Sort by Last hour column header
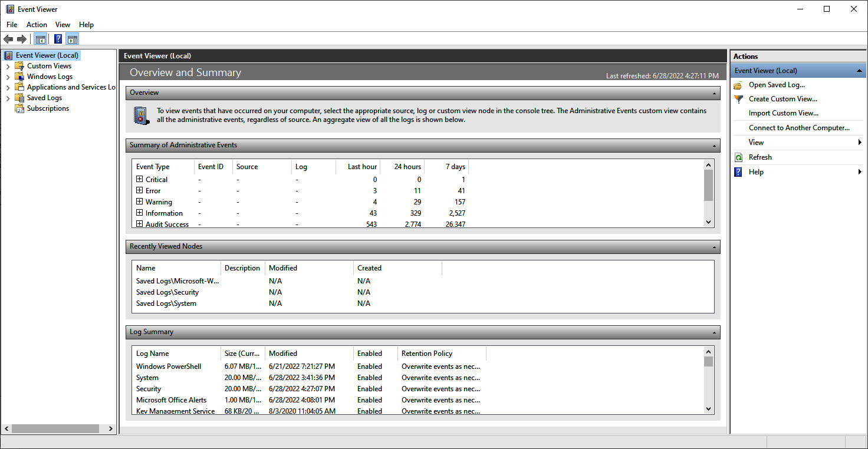 (358, 167)
